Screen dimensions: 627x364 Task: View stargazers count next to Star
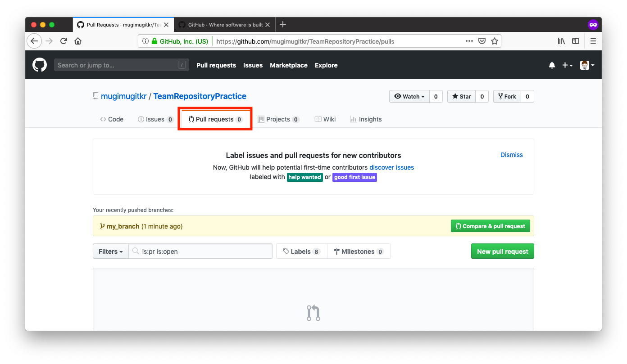[482, 96]
